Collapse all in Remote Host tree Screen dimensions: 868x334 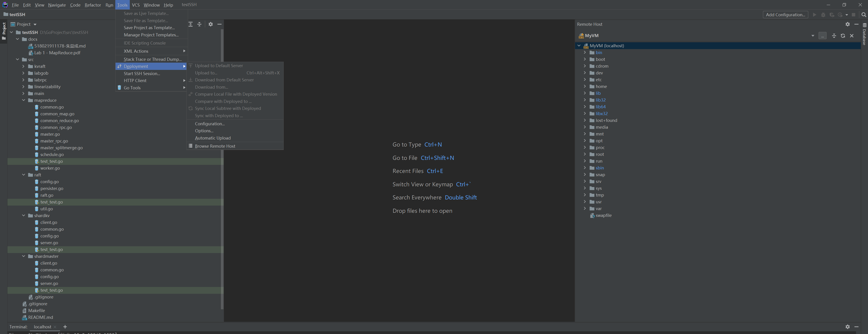tap(834, 36)
